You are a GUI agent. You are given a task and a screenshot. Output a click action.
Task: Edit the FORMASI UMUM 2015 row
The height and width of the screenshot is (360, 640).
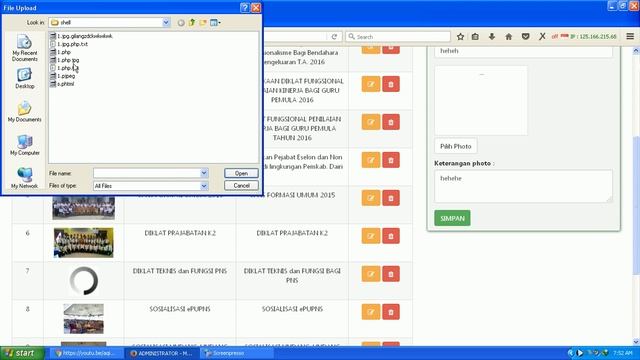pos(371,198)
